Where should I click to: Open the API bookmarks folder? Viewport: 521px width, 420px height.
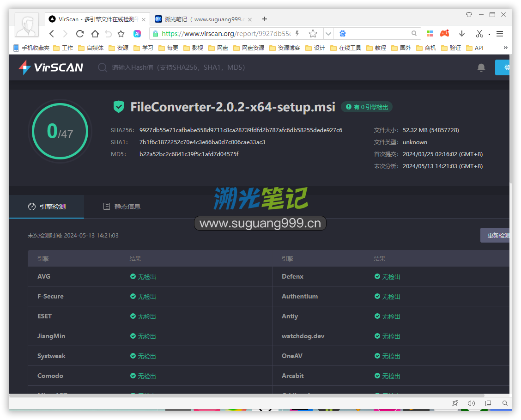point(475,48)
